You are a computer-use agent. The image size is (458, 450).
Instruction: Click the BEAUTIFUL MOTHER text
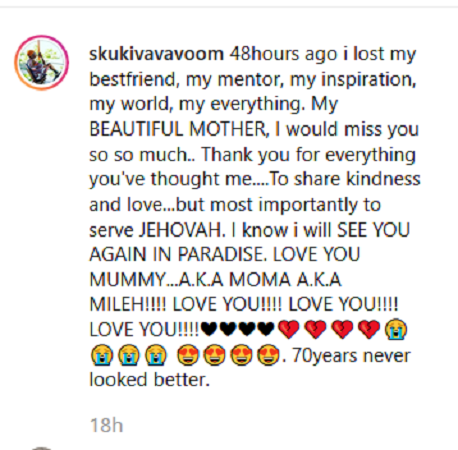(180, 129)
